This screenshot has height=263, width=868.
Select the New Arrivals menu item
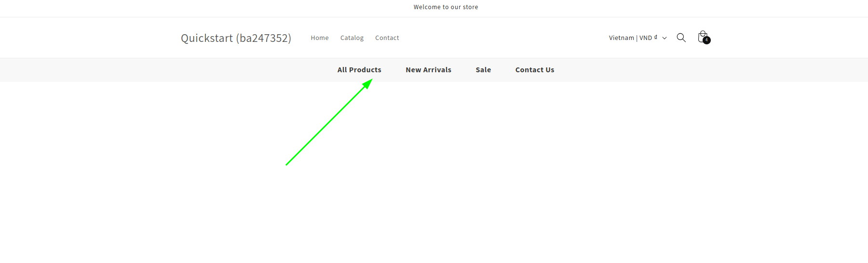click(x=428, y=70)
